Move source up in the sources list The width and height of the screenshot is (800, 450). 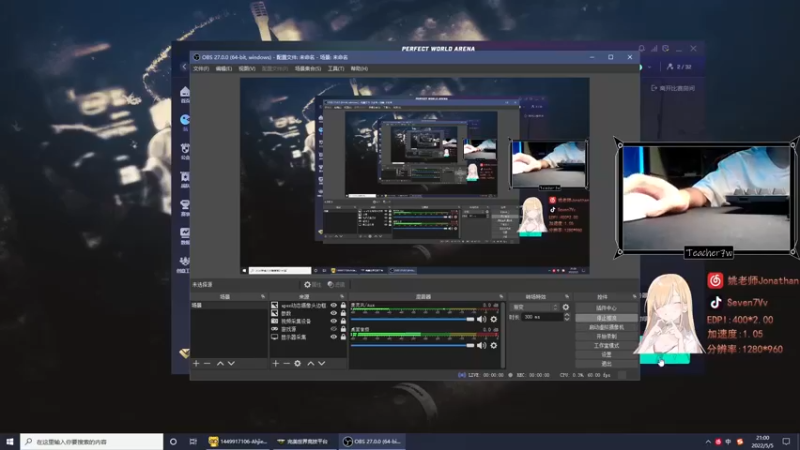(311, 363)
